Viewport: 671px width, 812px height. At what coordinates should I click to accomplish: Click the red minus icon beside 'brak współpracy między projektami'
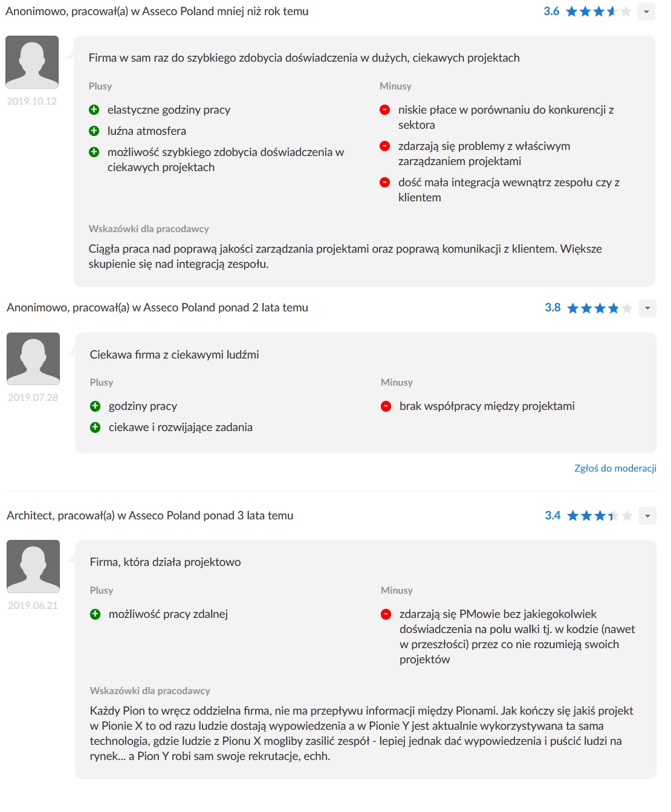click(386, 406)
